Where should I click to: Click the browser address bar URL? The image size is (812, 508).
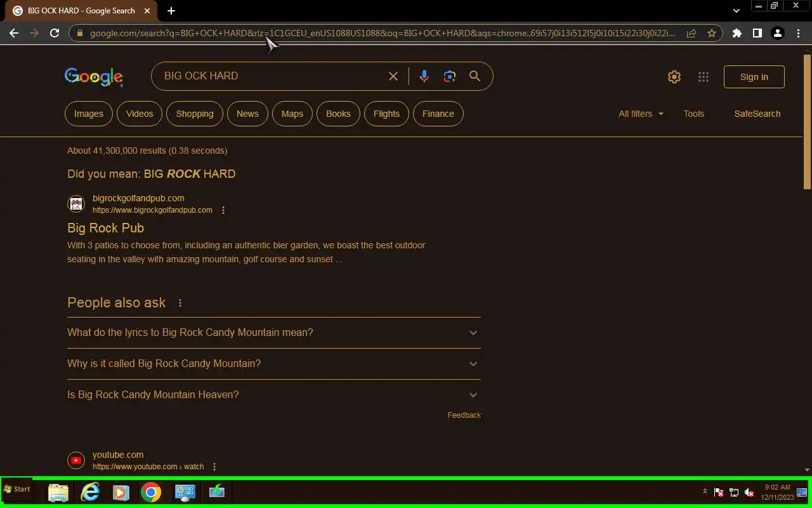click(383, 33)
